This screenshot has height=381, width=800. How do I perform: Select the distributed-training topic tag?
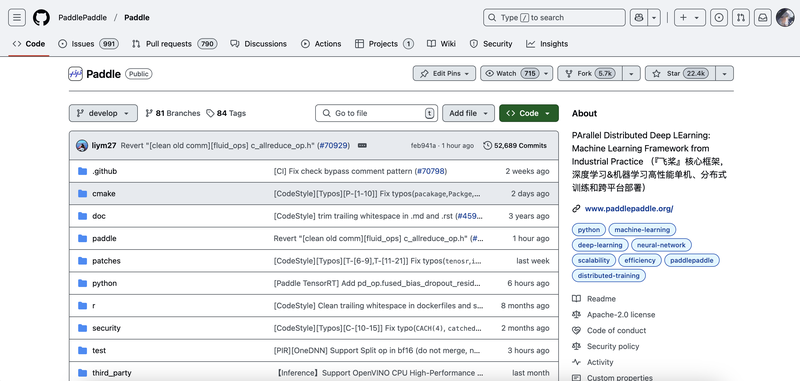click(x=608, y=275)
